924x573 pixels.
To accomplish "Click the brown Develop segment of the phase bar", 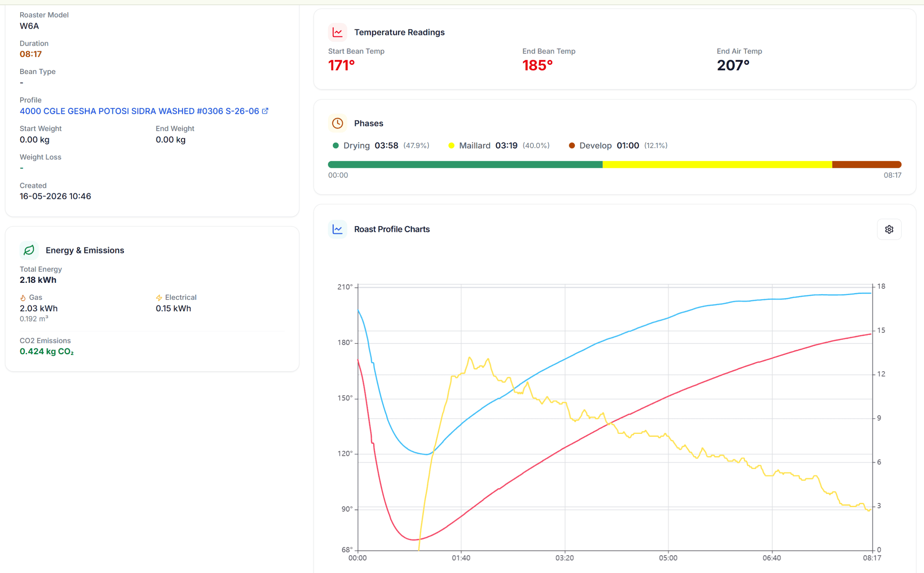I will click(866, 165).
